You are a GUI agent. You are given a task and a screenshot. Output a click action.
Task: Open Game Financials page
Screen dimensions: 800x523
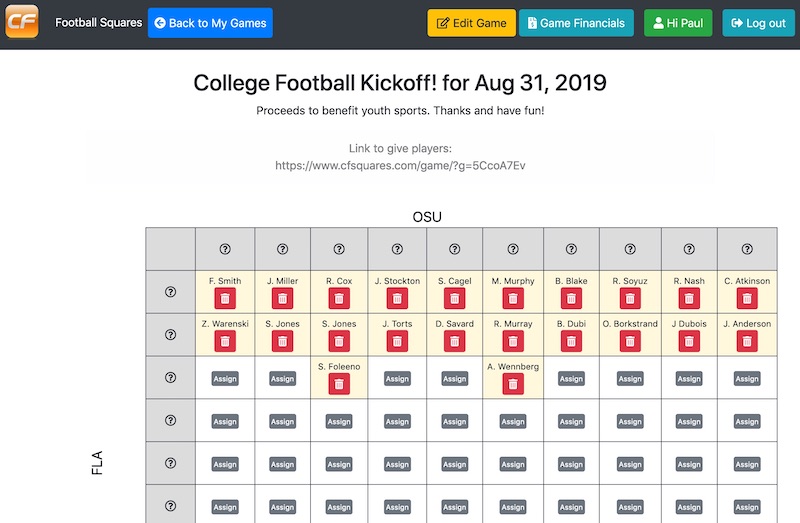pyautogui.click(x=577, y=23)
